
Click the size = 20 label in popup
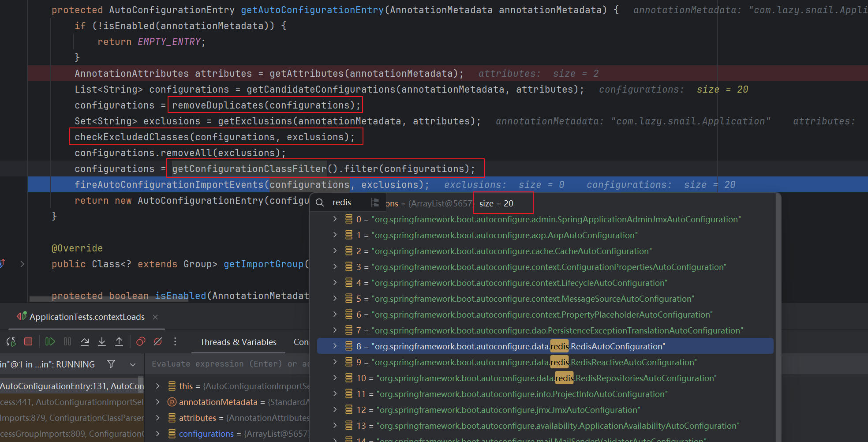[496, 203]
